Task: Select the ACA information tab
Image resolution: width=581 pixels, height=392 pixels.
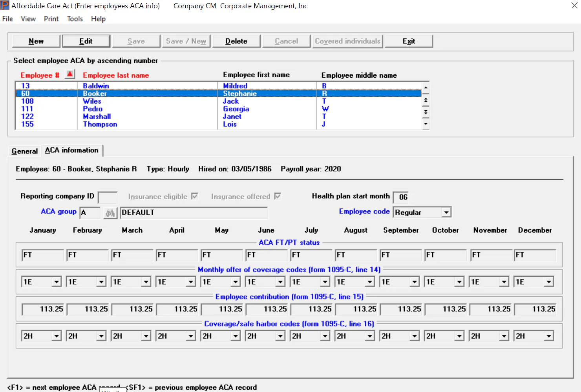Action: [72, 150]
